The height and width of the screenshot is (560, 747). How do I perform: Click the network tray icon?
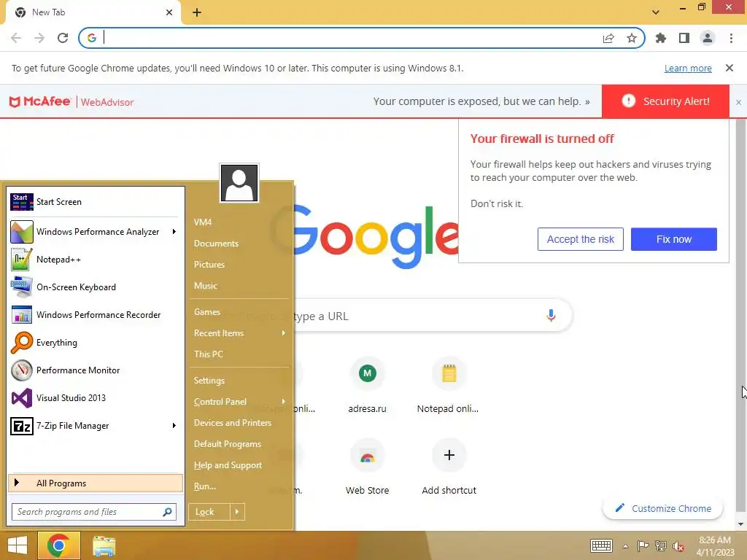[x=661, y=546]
